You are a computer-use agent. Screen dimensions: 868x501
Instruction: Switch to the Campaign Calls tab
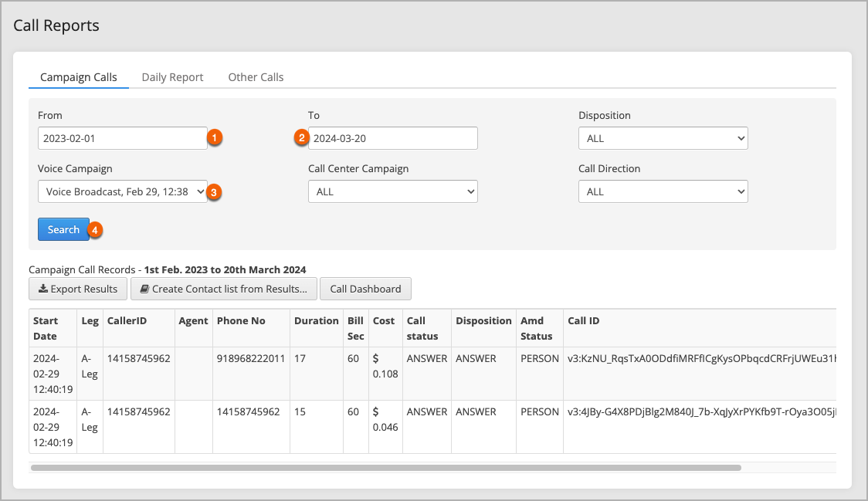[x=79, y=77]
